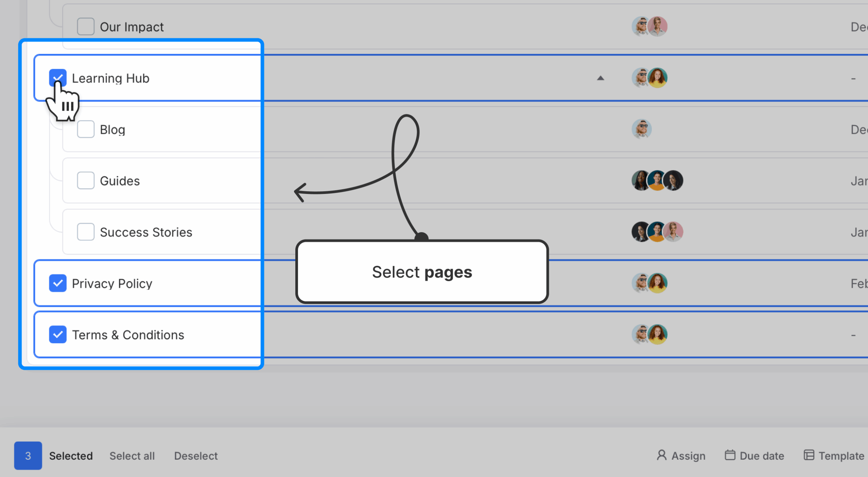
Task: Open the Terms & Conditions page title
Action: (128, 335)
